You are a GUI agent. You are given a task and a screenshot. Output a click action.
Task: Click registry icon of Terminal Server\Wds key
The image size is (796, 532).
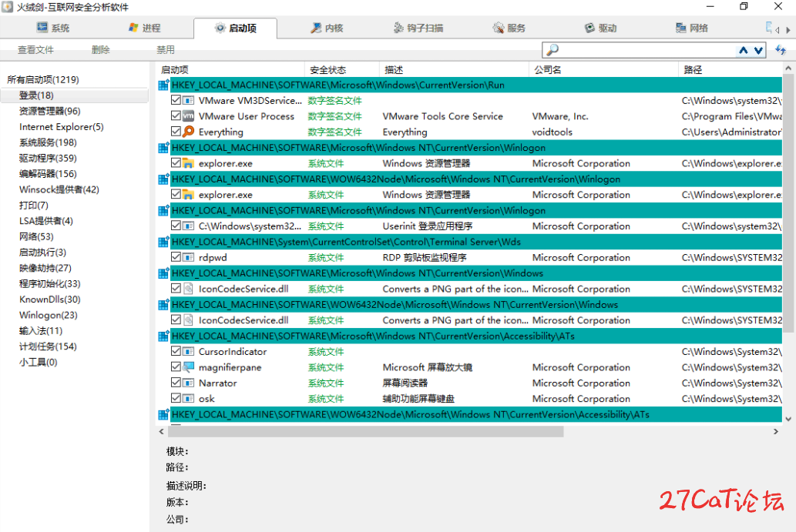coord(163,242)
